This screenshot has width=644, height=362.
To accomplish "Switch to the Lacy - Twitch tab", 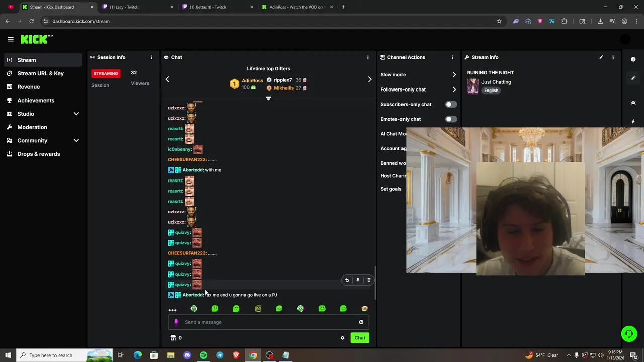I will tap(137, 7).
